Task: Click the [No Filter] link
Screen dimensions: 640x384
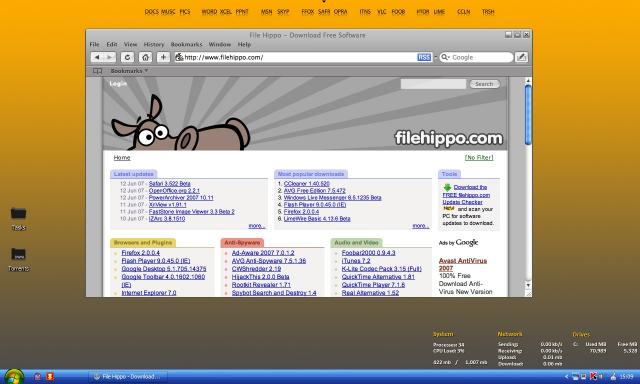Action: [x=479, y=158]
